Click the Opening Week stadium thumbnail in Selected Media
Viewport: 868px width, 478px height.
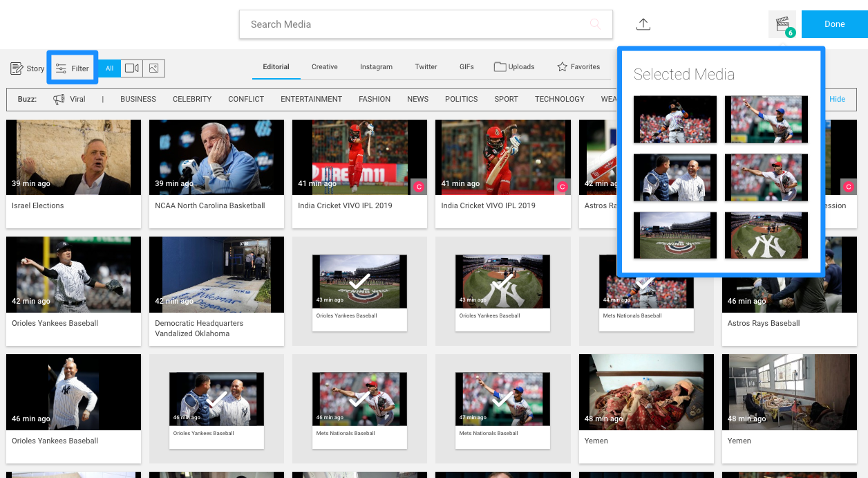tap(675, 236)
